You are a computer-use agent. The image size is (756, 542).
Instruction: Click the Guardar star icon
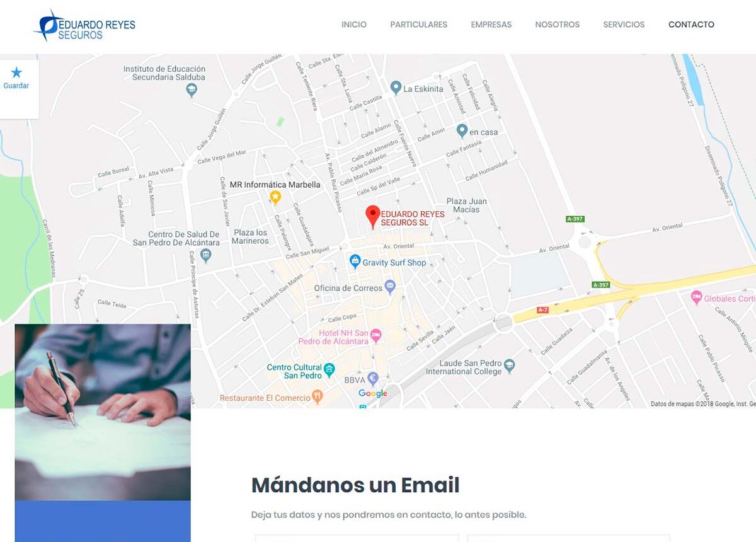pyautogui.click(x=16, y=72)
